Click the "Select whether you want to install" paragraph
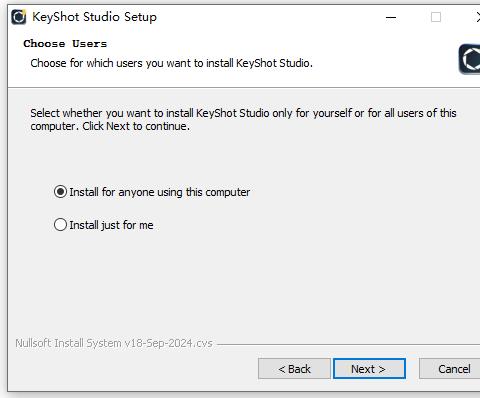This screenshot has width=480, height=398. point(243,119)
